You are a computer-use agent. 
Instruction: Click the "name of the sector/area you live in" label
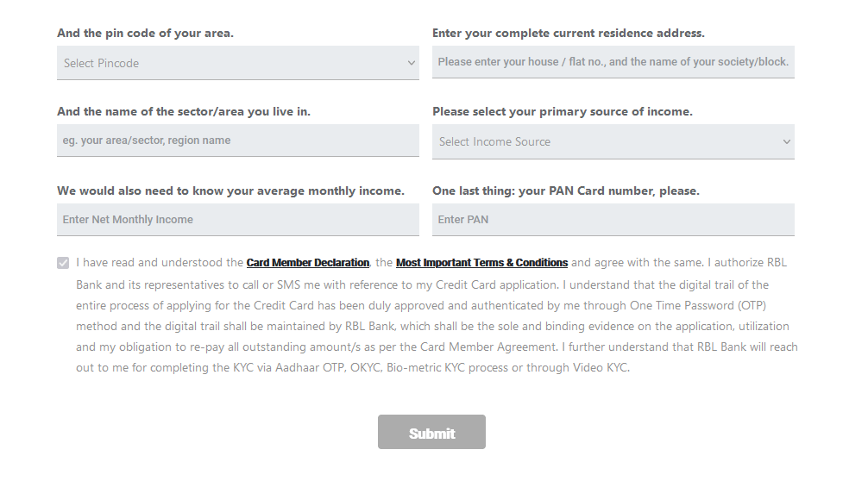184,112
